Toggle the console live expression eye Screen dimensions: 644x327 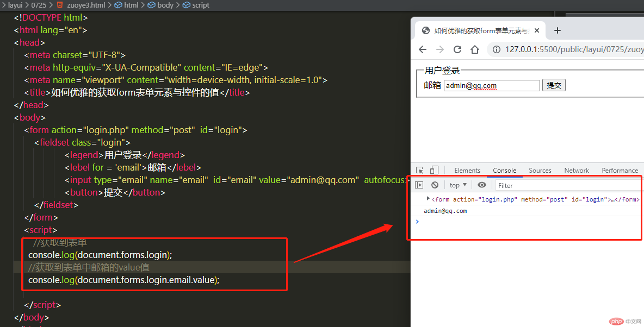(481, 185)
